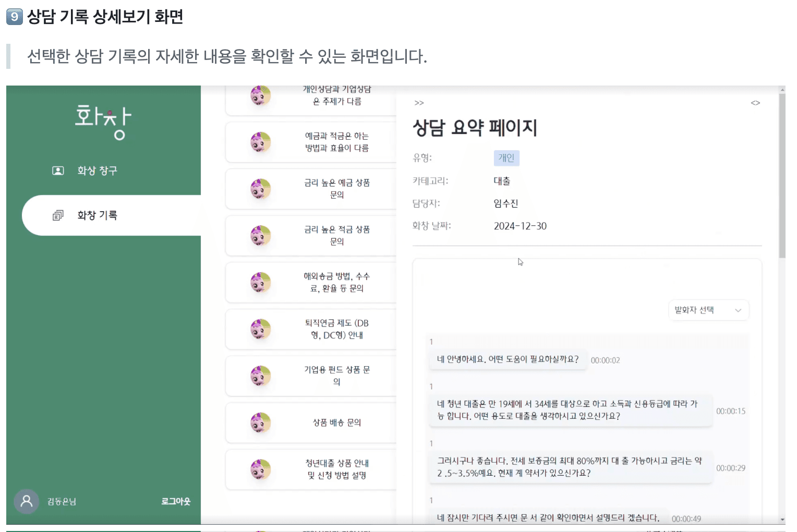This screenshot has height=532, width=797.
Task: Click the avatar beside 상품 배송 문의 record
Action: click(x=261, y=422)
